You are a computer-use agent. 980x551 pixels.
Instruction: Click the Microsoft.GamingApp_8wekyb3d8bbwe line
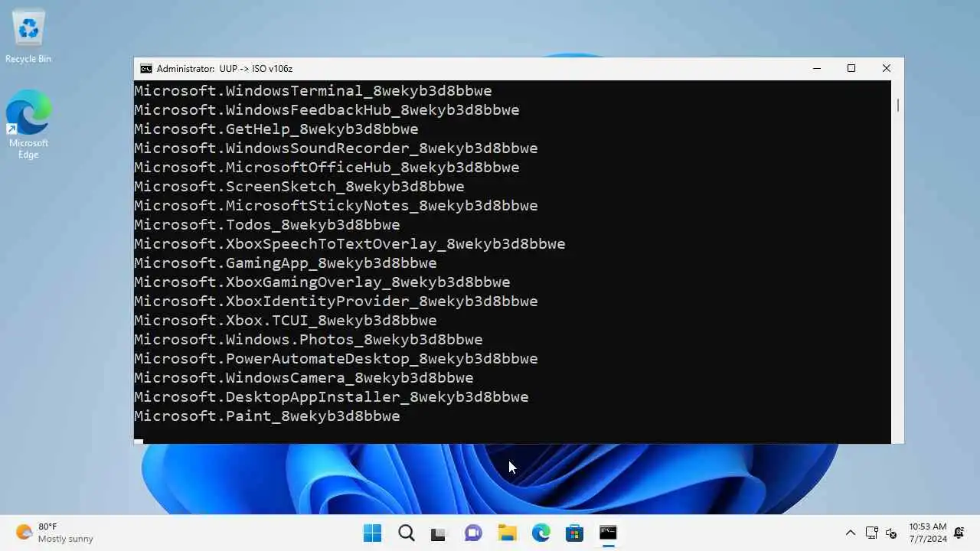pos(286,263)
